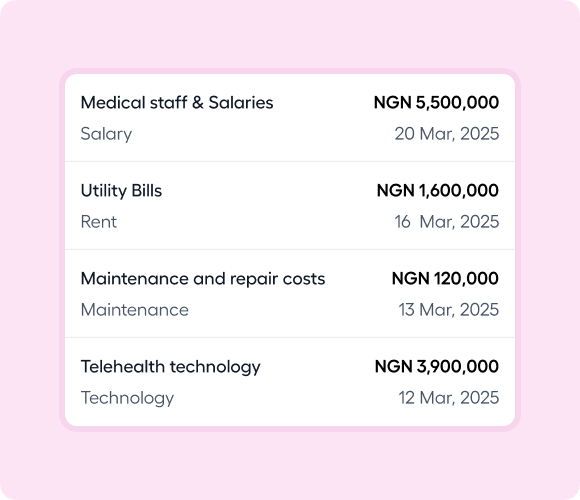Click the divider below Medical staff row
This screenshot has height=500, width=580.
[x=290, y=162]
